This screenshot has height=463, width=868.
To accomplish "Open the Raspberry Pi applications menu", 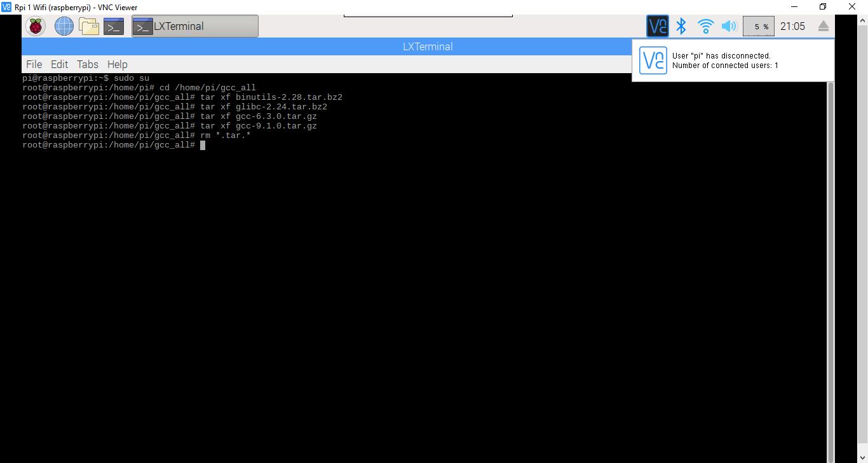I will 36,26.
